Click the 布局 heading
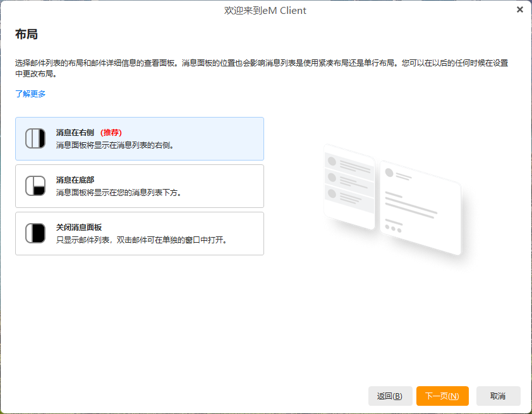The width and height of the screenshot is (532, 414). pyautogui.click(x=27, y=34)
